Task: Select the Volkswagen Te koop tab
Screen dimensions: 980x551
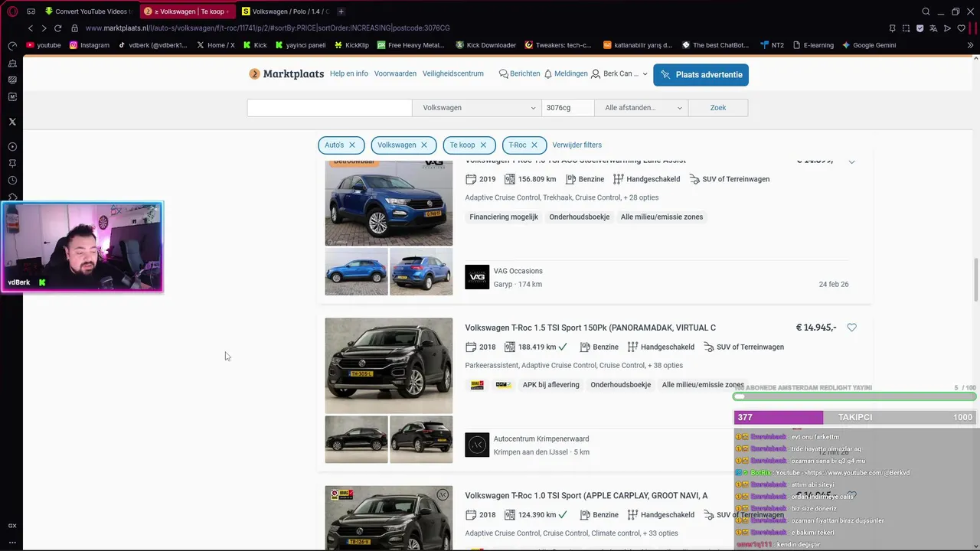Action: [188, 11]
